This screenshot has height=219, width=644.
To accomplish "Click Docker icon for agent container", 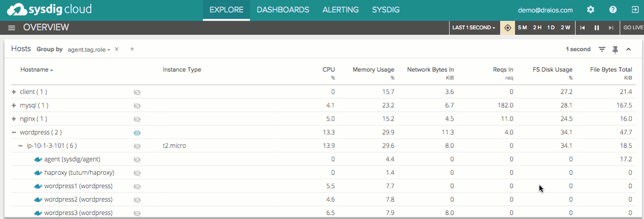I will [38, 159].
